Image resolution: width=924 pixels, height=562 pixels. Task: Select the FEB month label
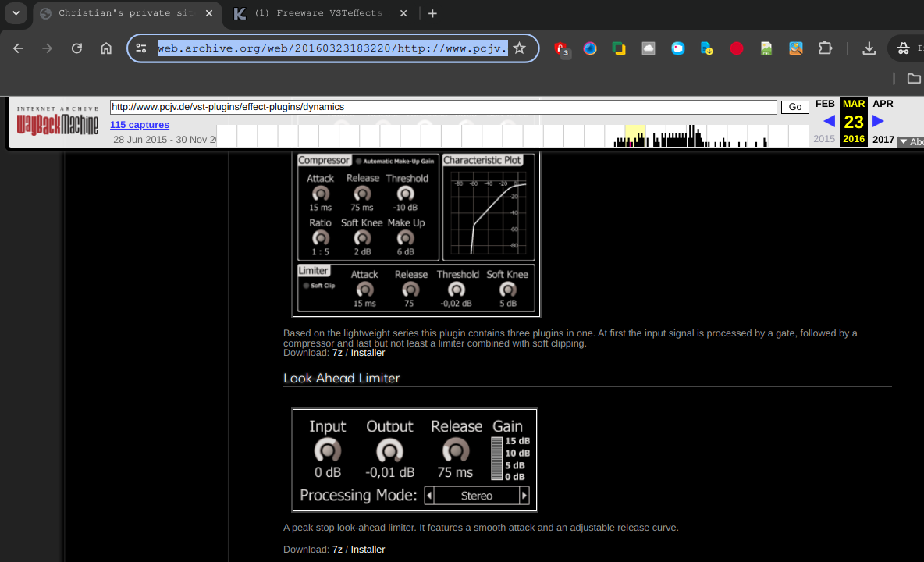coord(825,104)
